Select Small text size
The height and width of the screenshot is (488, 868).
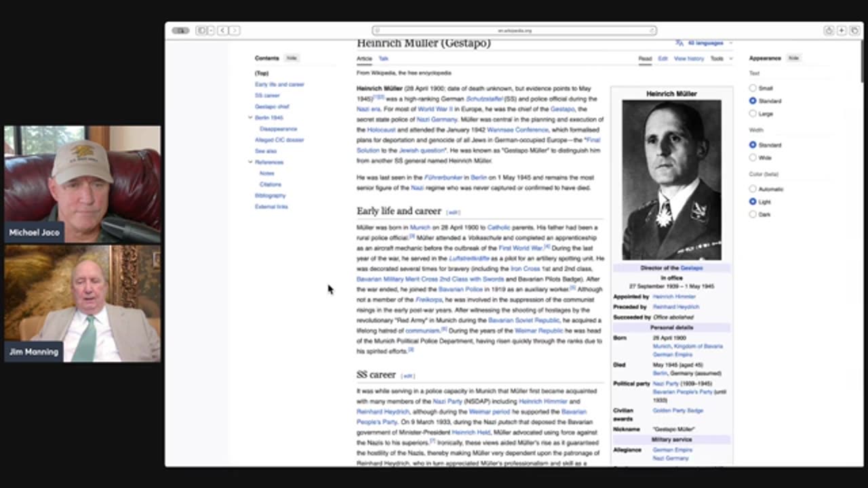coord(753,88)
